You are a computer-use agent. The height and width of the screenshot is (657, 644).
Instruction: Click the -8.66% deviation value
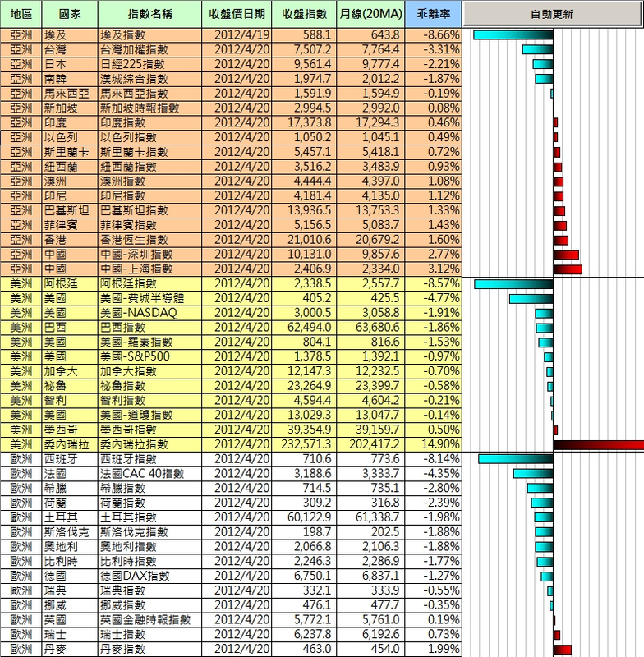point(433,35)
